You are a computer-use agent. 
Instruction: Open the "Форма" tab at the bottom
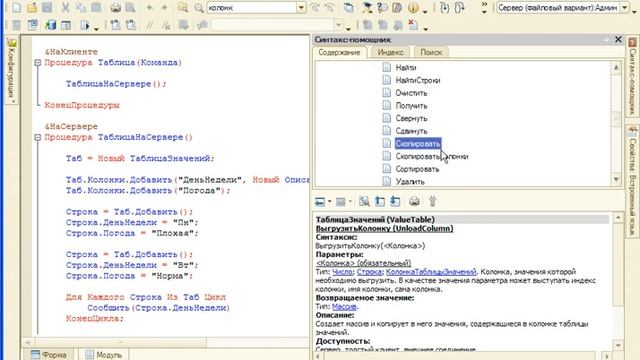(49, 355)
